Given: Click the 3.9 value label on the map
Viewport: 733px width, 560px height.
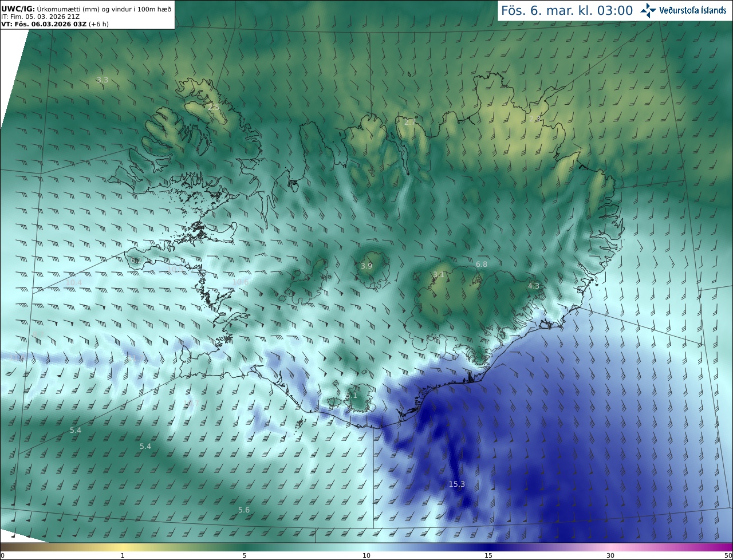Looking at the screenshot, I should click(366, 266).
